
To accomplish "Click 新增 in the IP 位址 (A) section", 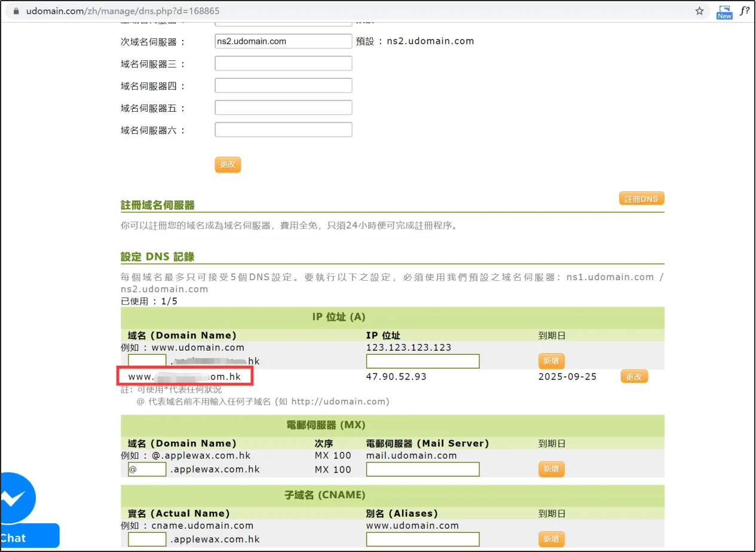I will tap(551, 361).
